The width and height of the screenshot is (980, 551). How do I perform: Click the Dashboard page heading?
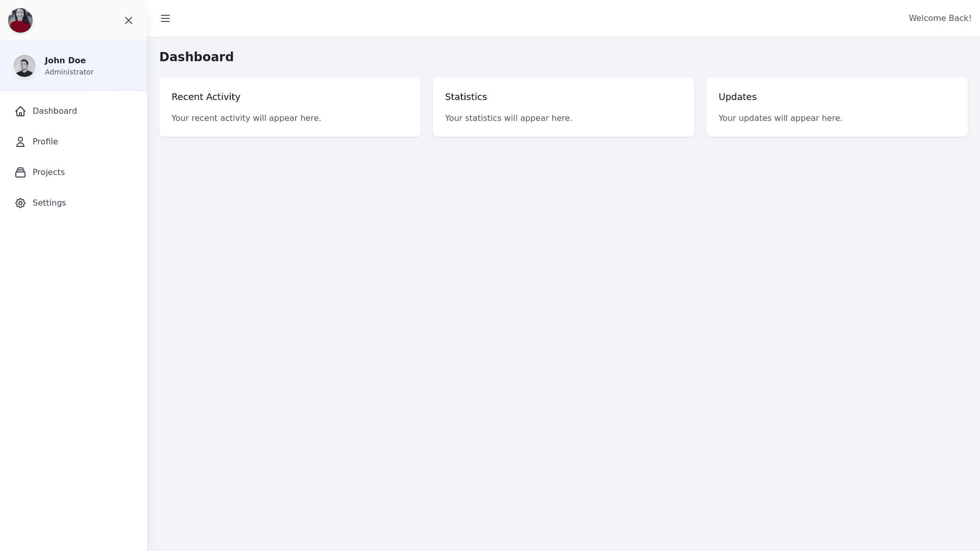click(x=197, y=57)
